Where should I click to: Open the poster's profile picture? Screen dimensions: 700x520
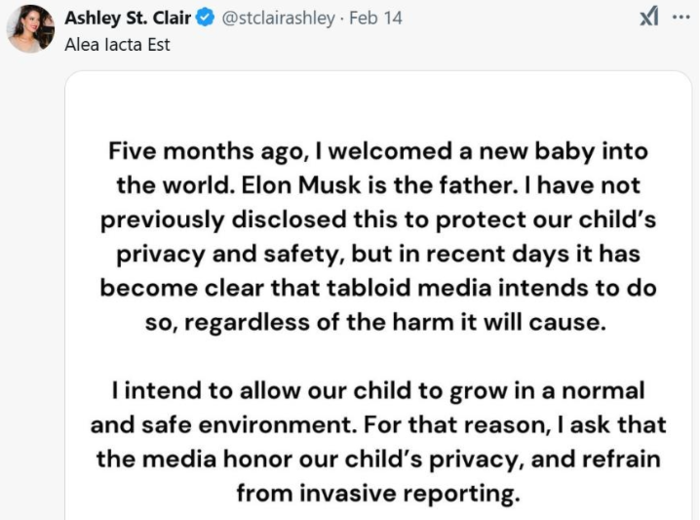[x=30, y=28]
